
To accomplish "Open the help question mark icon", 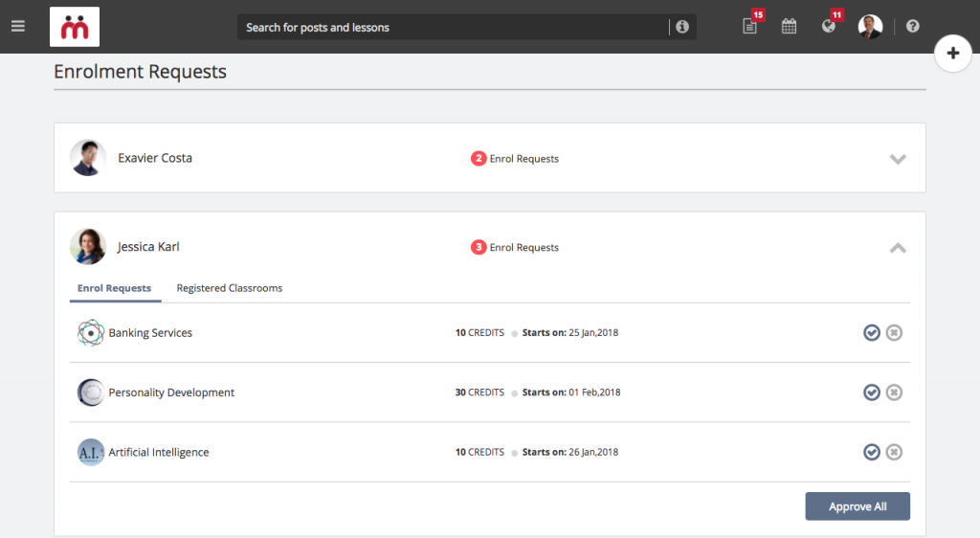I will pos(912,26).
